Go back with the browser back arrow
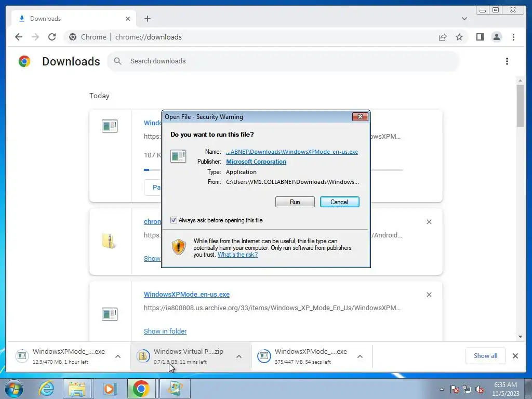Screen dimensions: 532x399 pos(19,37)
